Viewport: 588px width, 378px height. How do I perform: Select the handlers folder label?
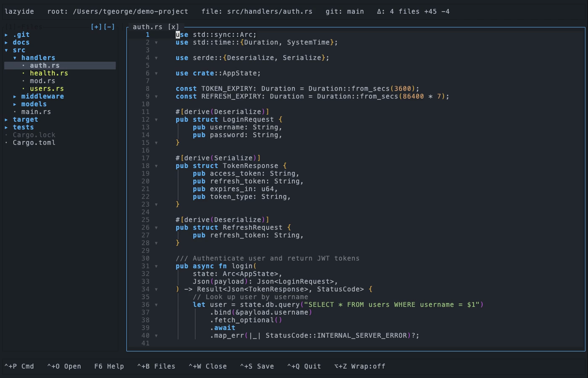coord(38,58)
